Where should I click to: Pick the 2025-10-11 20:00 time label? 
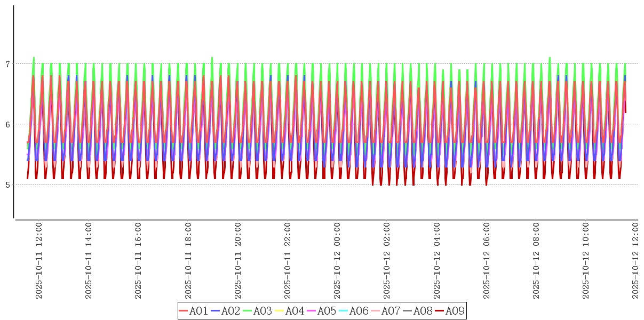pyautogui.click(x=238, y=261)
